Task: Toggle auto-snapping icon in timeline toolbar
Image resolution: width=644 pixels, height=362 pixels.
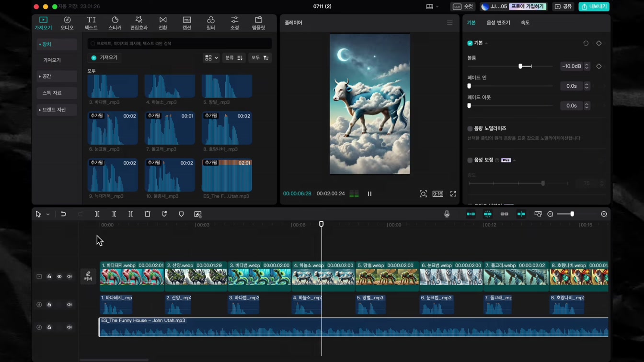Action: pyautogui.click(x=487, y=214)
